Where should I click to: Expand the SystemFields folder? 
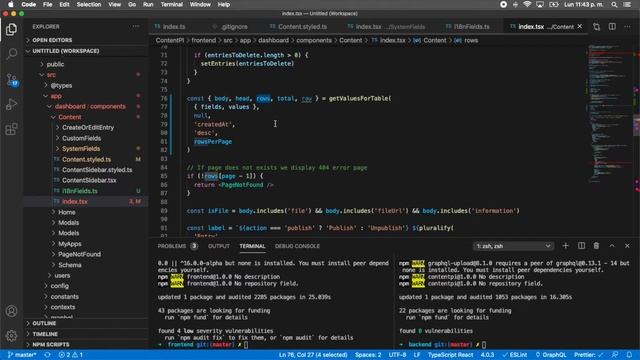tap(81, 149)
